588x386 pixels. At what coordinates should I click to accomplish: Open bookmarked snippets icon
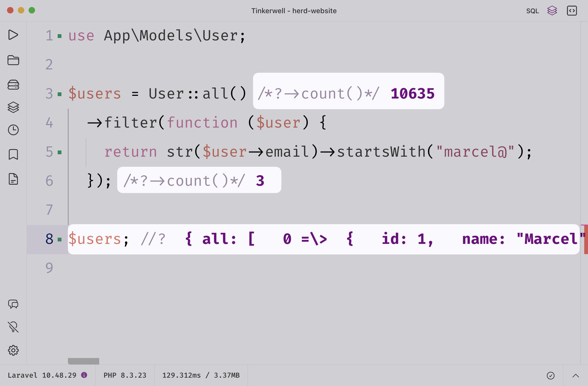pyautogui.click(x=13, y=155)
